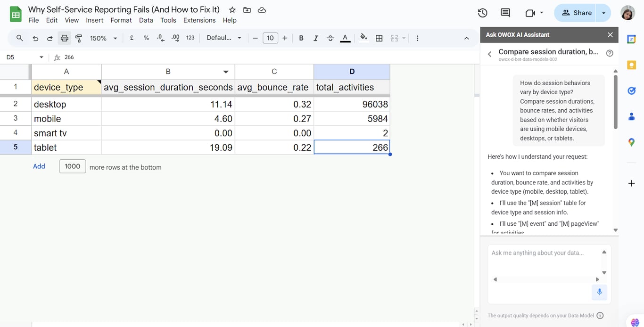Viewport: 644px width, 327px height.
Task: Click the Ask me anything input
Action: 545,253
